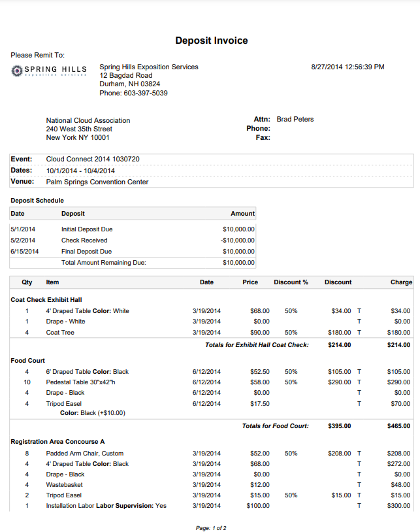Click the attention name Brad Peters
The width and height of the screenshot is (420, 532).
(295, 119)
